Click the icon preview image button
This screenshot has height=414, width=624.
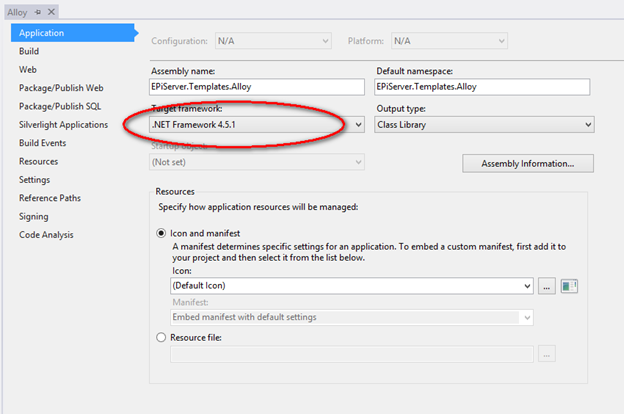570,286
